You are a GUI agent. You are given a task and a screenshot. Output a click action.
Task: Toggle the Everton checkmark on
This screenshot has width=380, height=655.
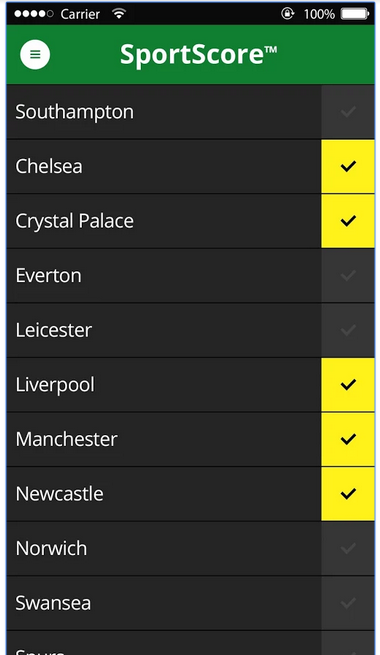coord(348,275)
